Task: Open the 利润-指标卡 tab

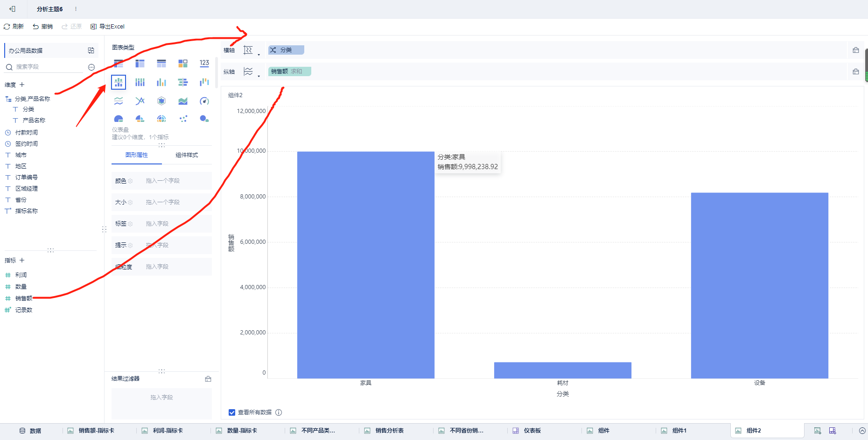Action: (163, 431)
